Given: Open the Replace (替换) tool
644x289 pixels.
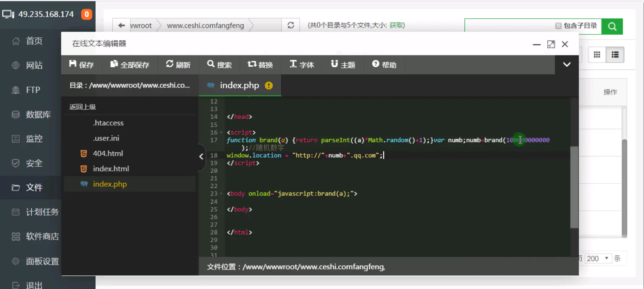Looking at the screenshot, I should click(260, 65).
